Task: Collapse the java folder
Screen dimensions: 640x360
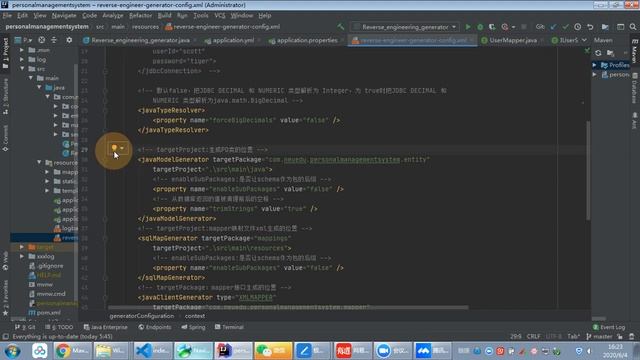Action: (x=40, y=87)
